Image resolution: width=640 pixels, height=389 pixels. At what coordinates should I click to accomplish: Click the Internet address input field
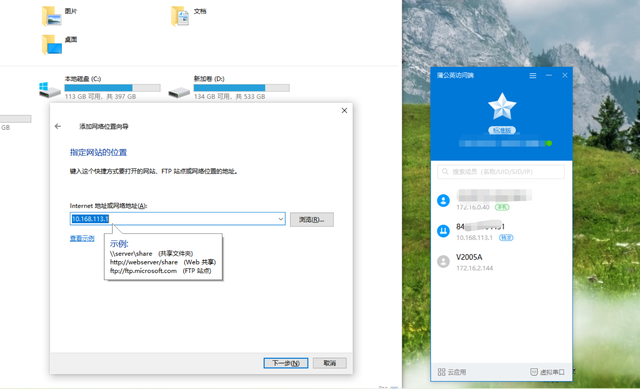[x=178, y=219]
